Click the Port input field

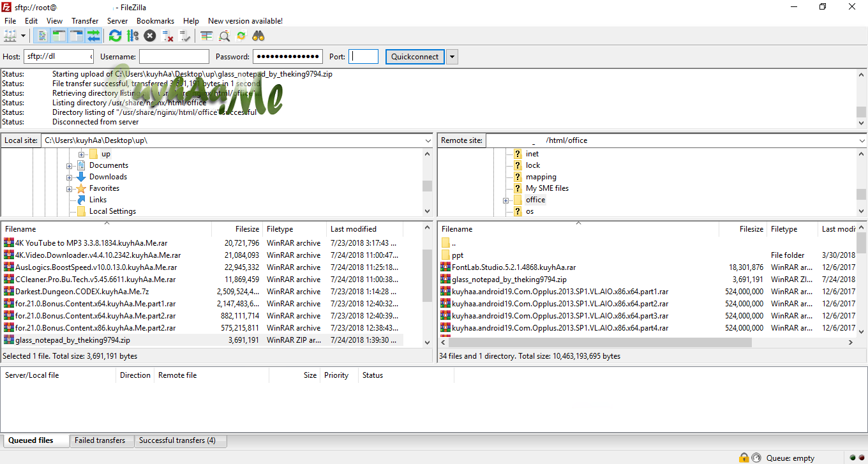(x=364, y=57)
